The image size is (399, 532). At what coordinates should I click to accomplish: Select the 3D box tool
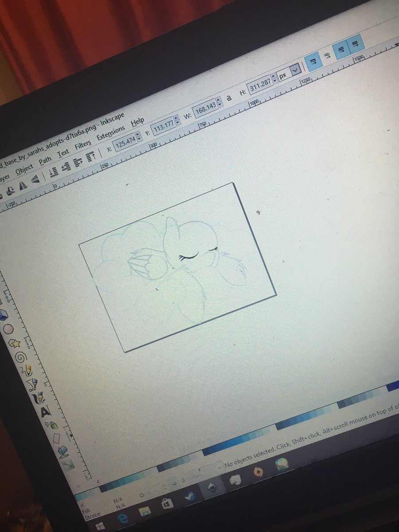click(3, 315)
